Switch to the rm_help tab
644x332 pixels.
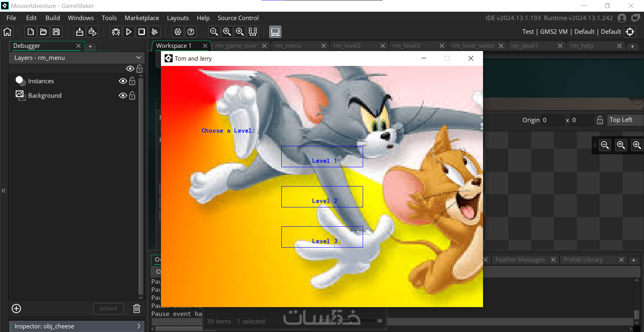582,46
